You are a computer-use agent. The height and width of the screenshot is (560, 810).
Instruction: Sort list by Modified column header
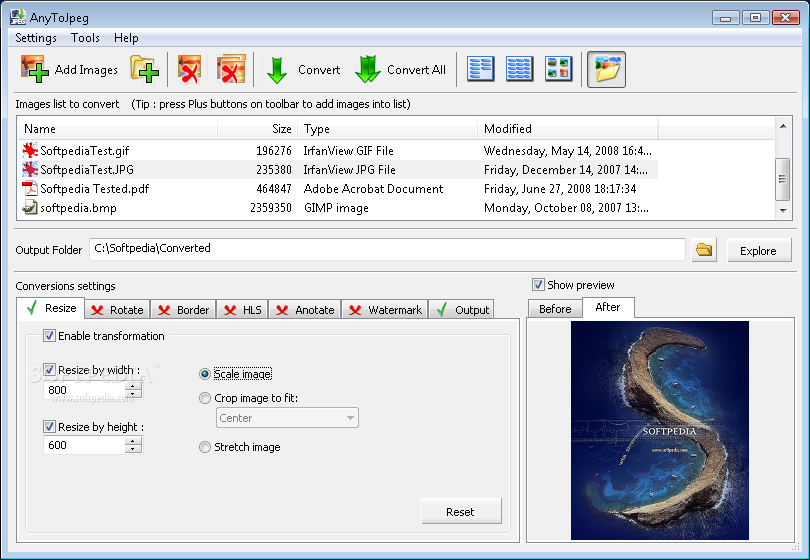tap(568, 129)
